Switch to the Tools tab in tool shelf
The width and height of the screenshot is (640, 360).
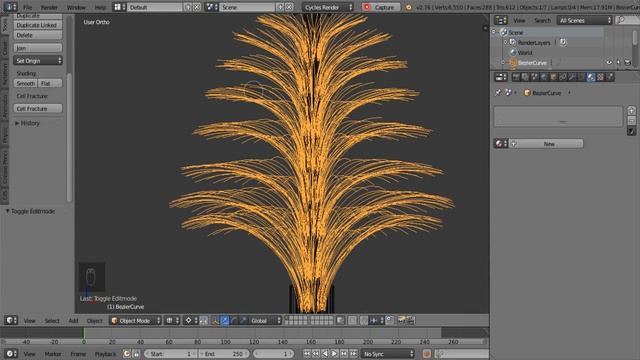tap(4, 25)
